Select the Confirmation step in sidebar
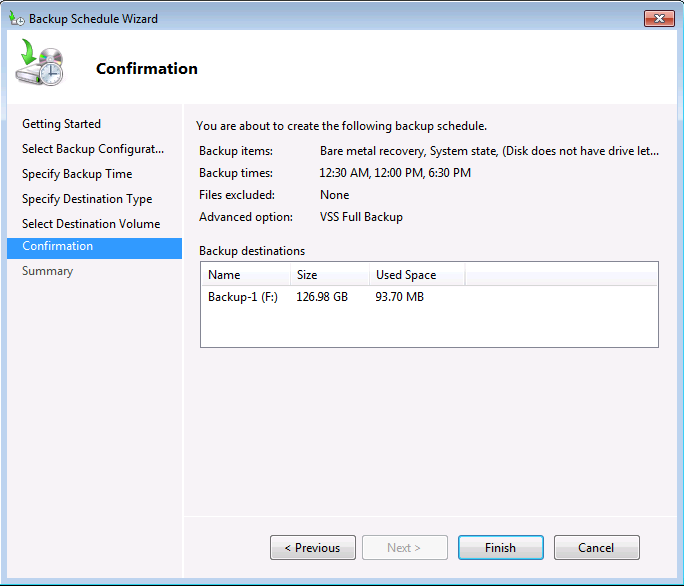684x586 pixels. 58,247
